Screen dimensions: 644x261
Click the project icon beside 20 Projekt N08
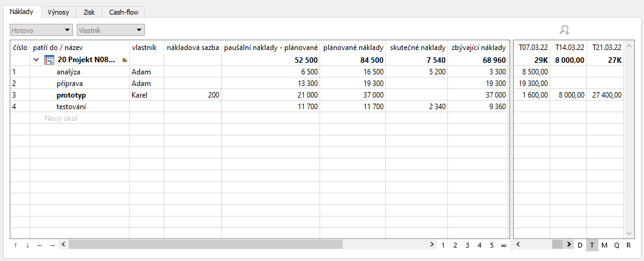point(50,60)
